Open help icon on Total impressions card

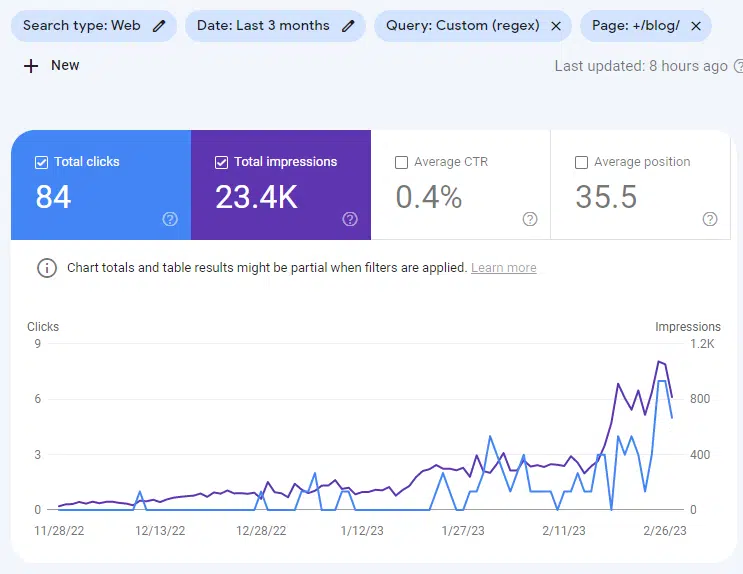350,219
